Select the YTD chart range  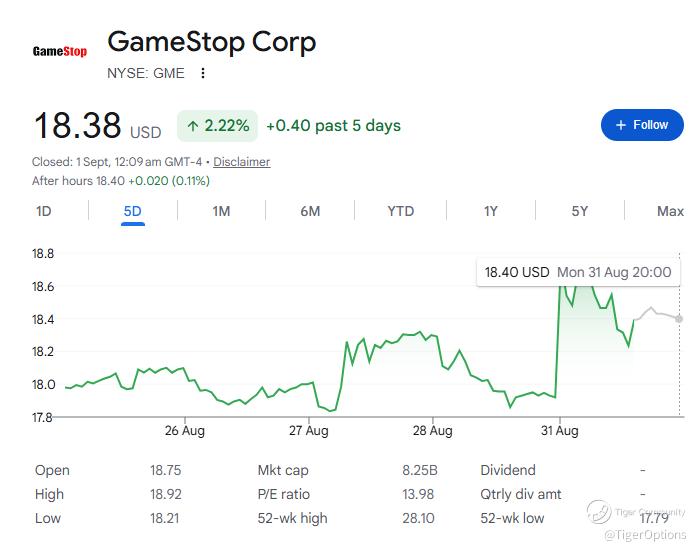pyautogui.click(x=400, y=211)
